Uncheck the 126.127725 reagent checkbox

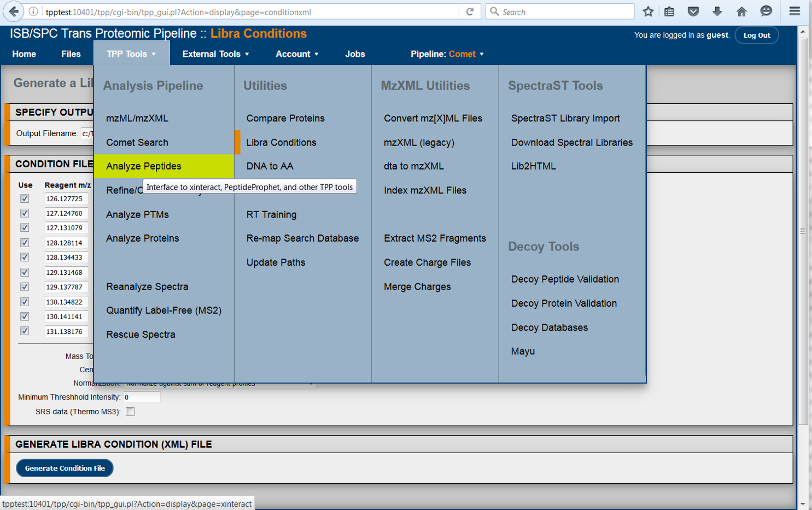click(25, 198)
